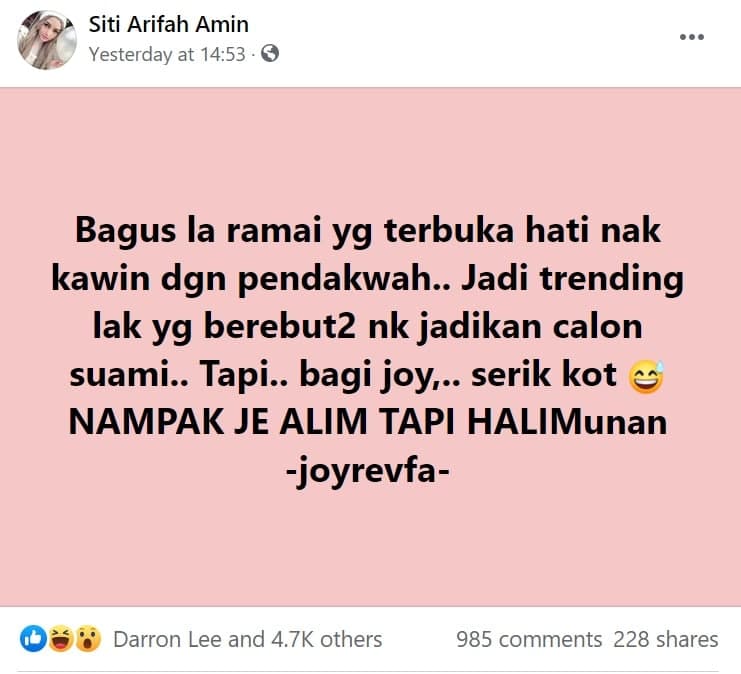Click the Siti Arifah Amin name link
741x674 pixels.
point(169,25)
